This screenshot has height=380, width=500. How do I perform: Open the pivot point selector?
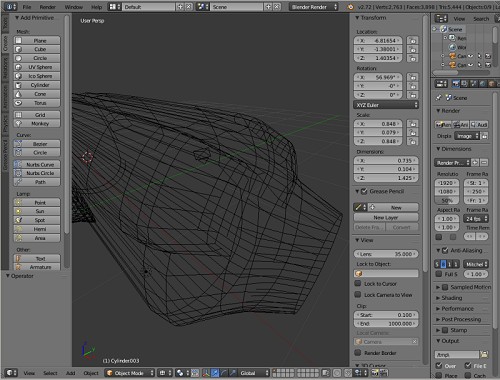pyautogui.click(x=182, y=373)
